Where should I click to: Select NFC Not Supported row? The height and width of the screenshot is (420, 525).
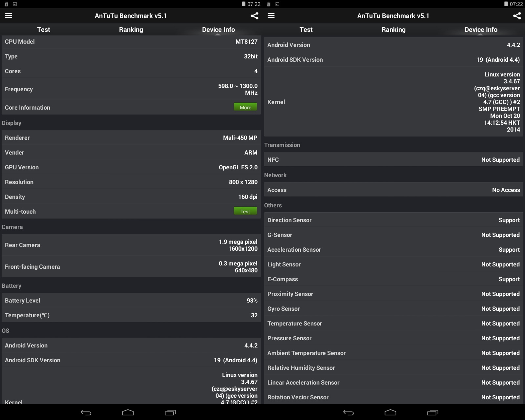coord(394,160)
